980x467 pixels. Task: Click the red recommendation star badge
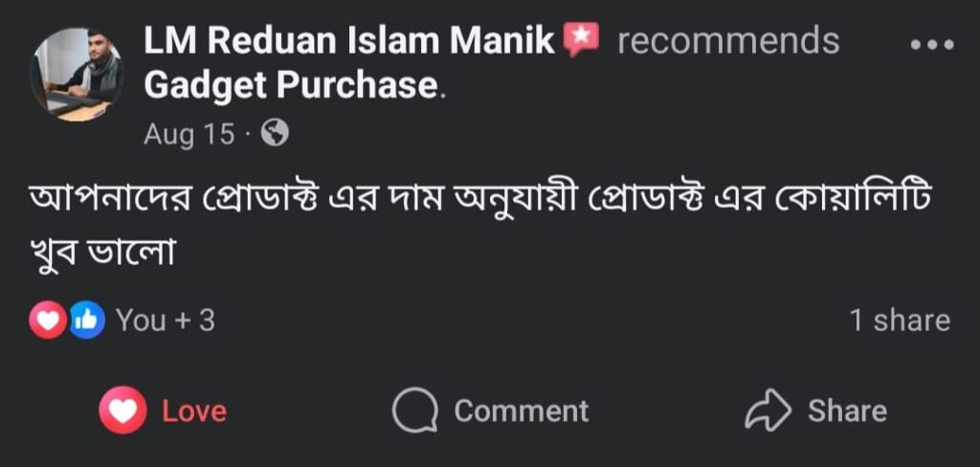pos(580,40)
